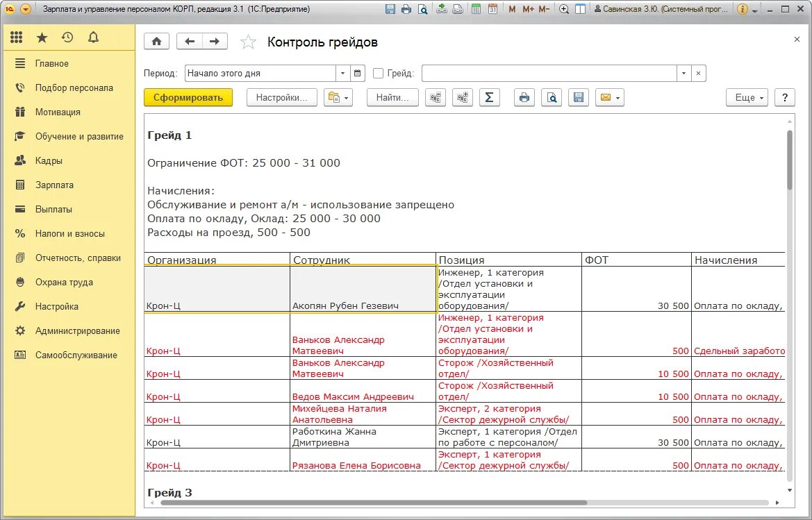812x520 pixels.
Task: Close the Контроль грейдов tab
Action: tap(797, 40)
